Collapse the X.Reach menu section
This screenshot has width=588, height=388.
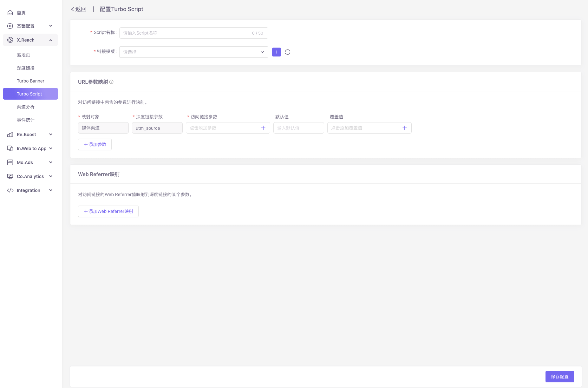(50, 40)
